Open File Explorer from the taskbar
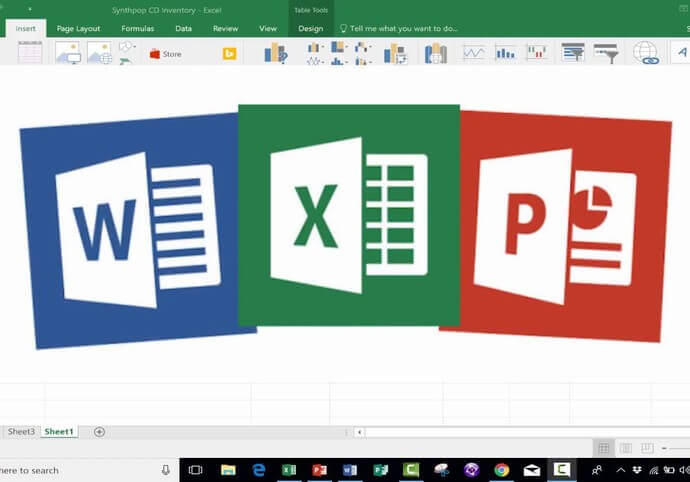The width and height of the screenshot is (690, 482). [x=228, y=471]
